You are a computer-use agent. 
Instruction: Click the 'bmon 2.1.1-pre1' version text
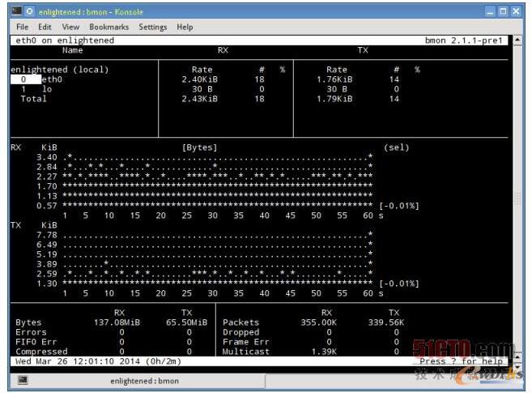click(x=463, y=41)
